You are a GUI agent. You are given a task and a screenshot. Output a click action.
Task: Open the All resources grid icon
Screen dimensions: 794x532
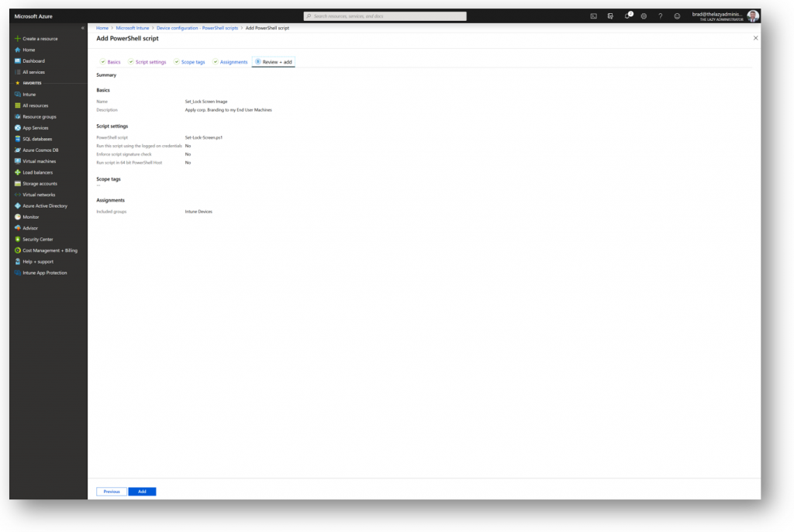click(x=18, y=105)
